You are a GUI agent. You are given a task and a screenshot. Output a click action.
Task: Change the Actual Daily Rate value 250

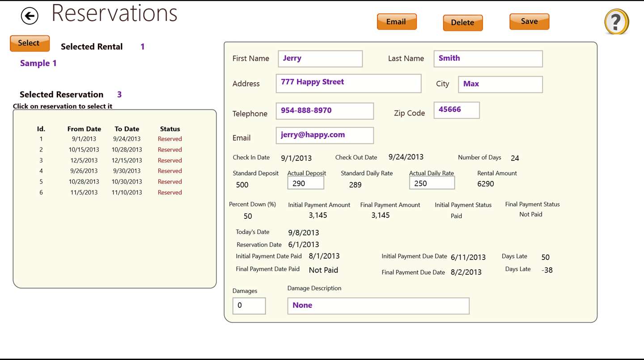432,183
